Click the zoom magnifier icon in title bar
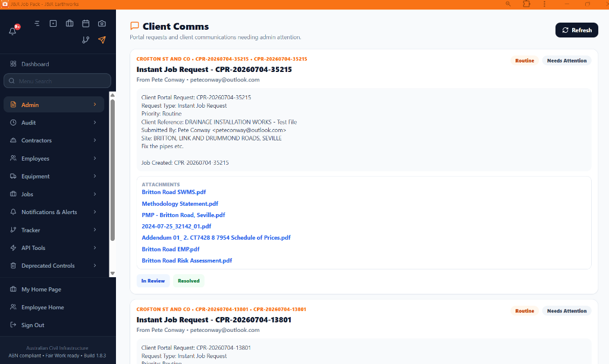The height and width of the screenshot is (364, 609). click(508, 4)
